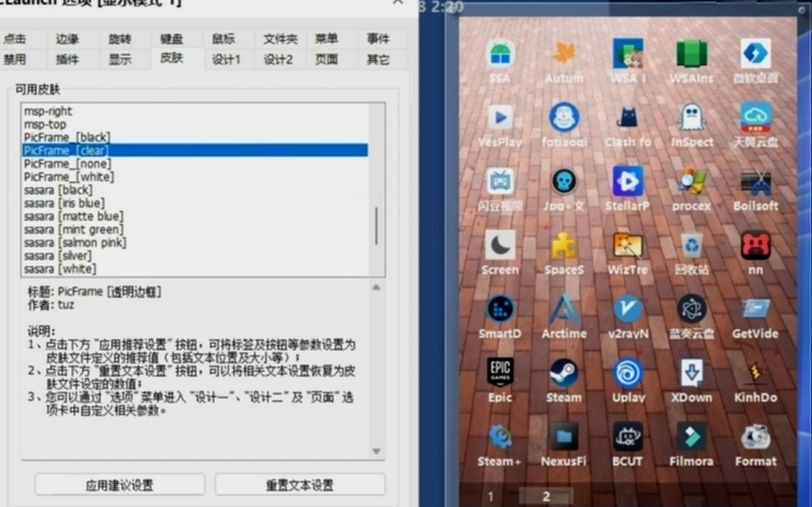Select the sasara [silver] skin
The width and height of the screenshot is (812, 507).
tap(195, 256)
